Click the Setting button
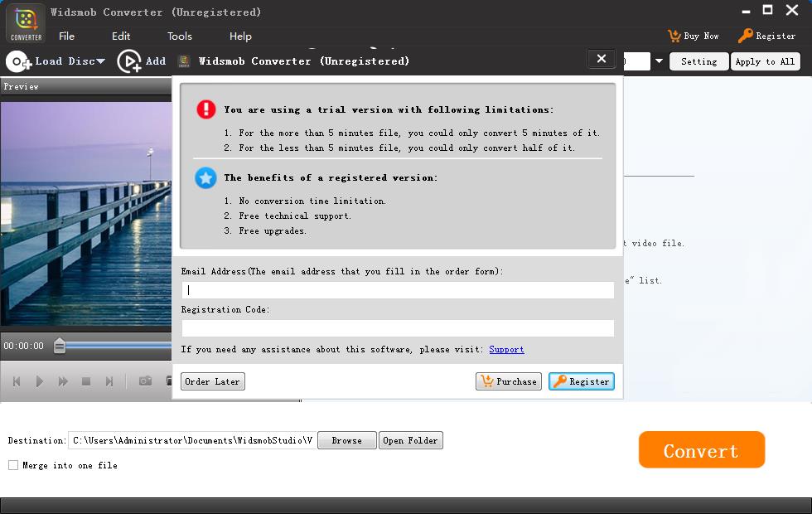The height and width of the screenshot is (514, 812). pyautogui.click(x=698, y=61)
